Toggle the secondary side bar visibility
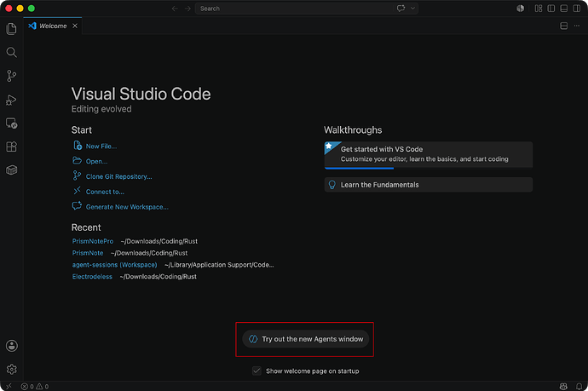The width and height of the screenshot is (588, 391). tap(577, 9)
